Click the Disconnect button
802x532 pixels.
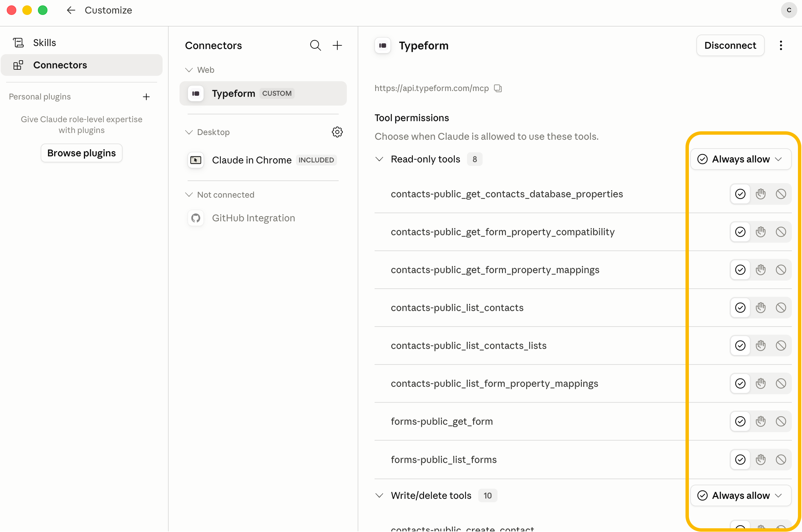(730, 45)
